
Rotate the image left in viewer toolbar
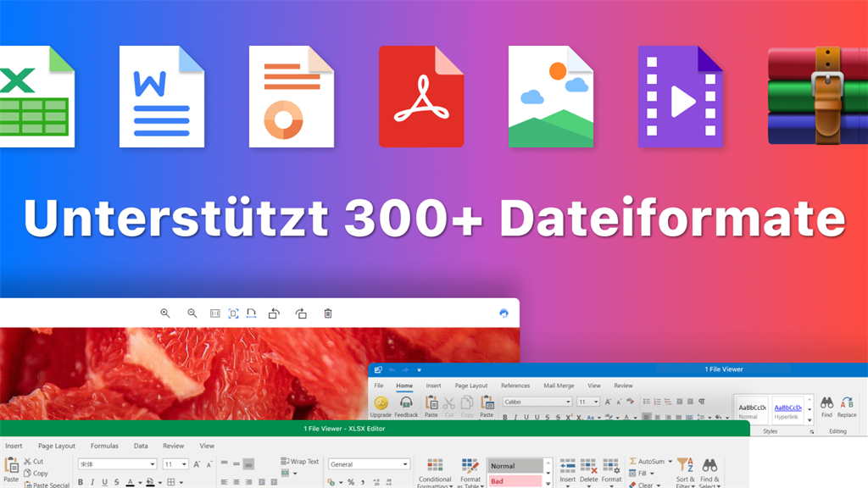click(x=274, y=313)
